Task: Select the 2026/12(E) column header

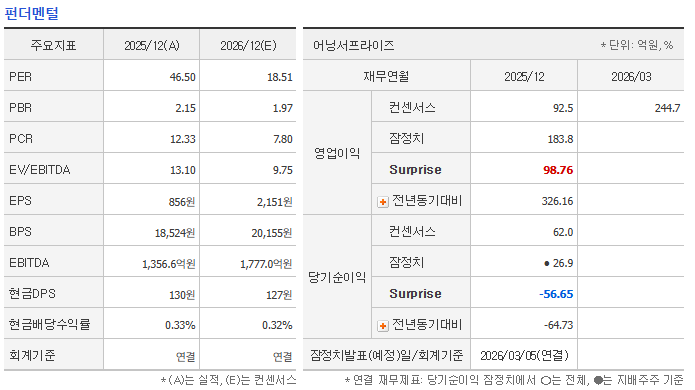Action: [x=248, y=45]
